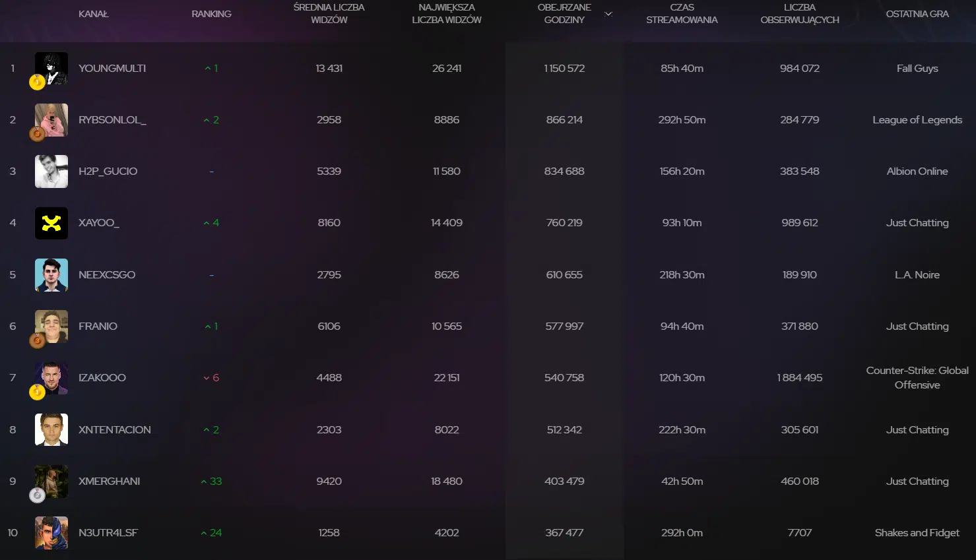Open the RYBSONLOL_ channel link
Viewport: 976px width, 560px height.
[112, 120]
